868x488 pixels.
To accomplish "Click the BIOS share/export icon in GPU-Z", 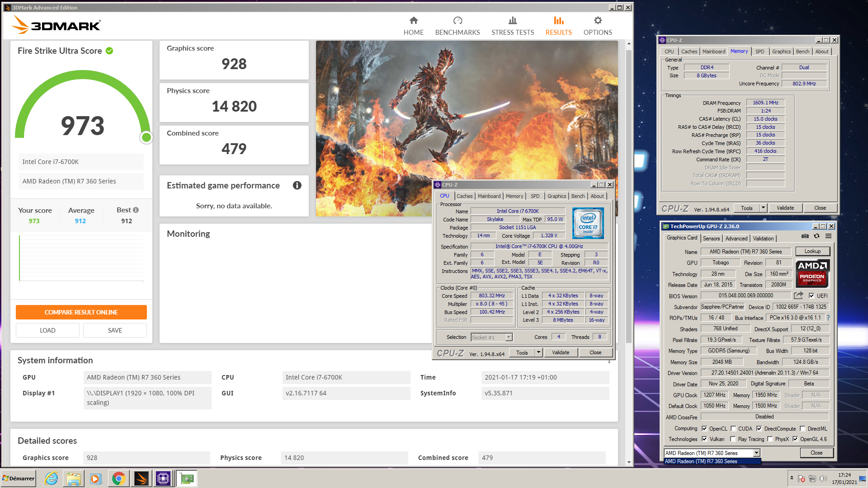I will pyautogui.click(x=798, y=296).
